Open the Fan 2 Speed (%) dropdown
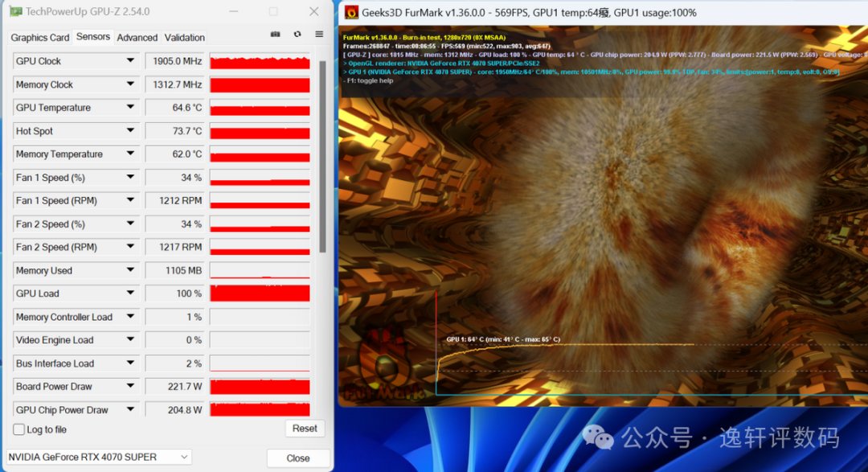 130,224
